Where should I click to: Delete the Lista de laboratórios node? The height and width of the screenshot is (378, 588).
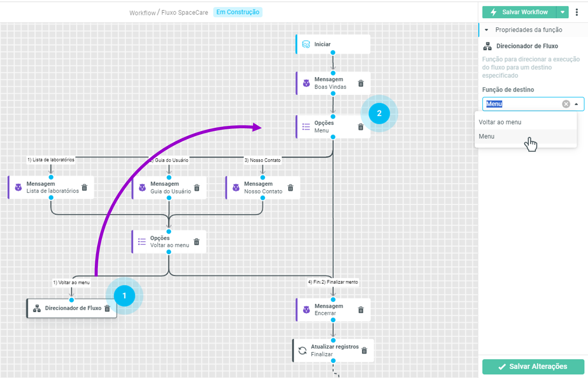(85, 187)
